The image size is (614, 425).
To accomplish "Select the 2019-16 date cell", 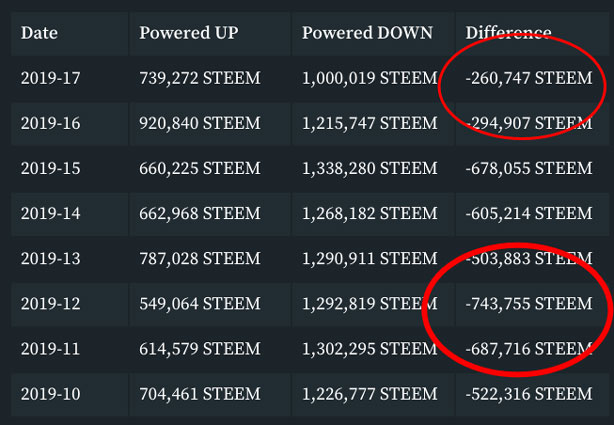I will click(x=51, y=123).
